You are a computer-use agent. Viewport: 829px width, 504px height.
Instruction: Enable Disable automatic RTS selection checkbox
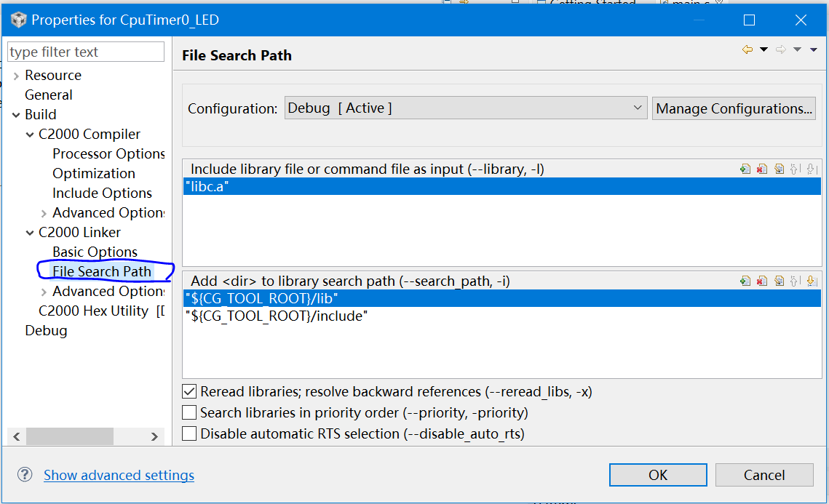tap(189, 433)
